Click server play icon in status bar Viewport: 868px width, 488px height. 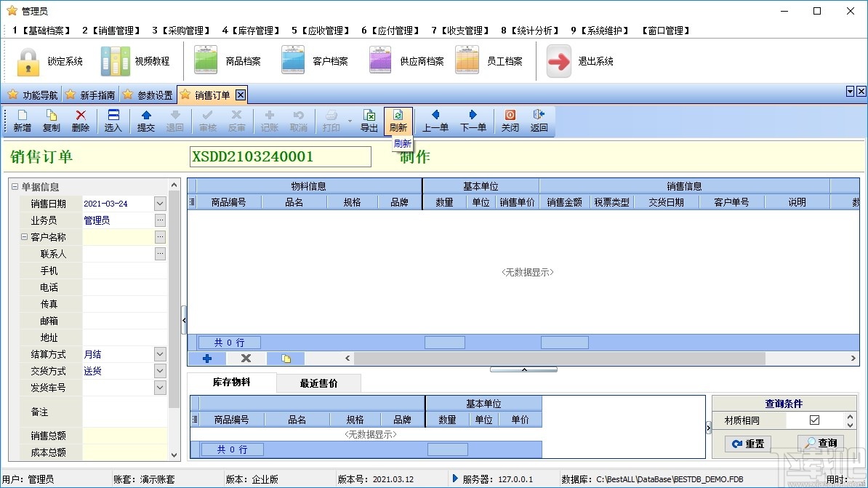(x=455, y=479)
